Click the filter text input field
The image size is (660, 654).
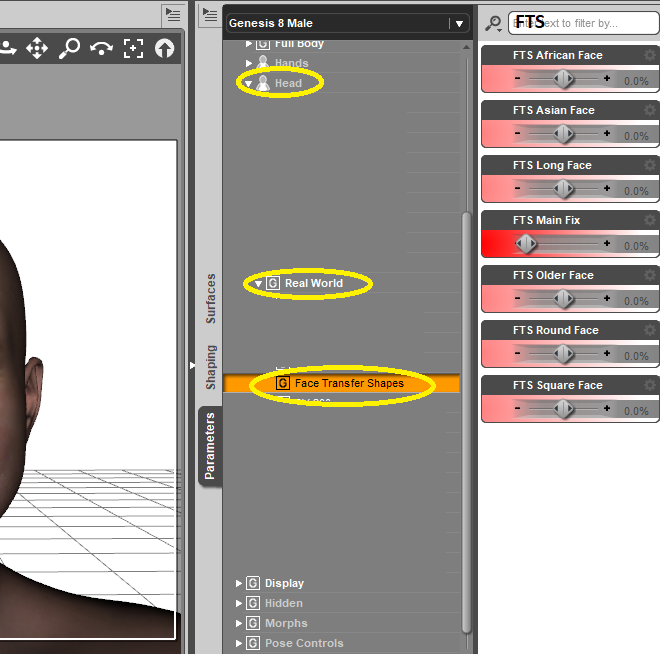584,23
